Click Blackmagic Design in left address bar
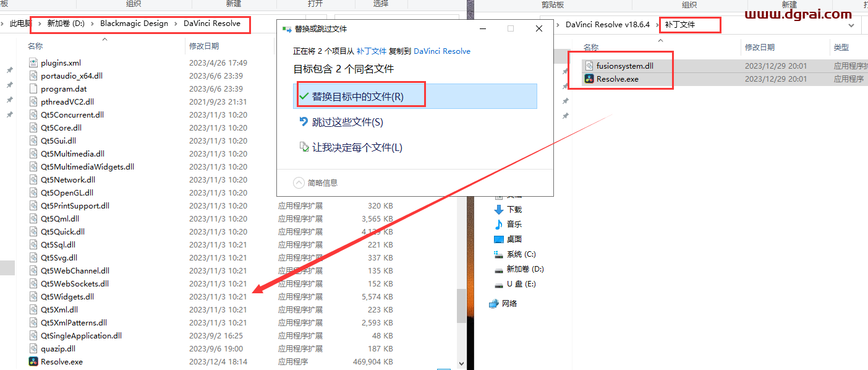 pyautogui.click(x=134, y=24)
